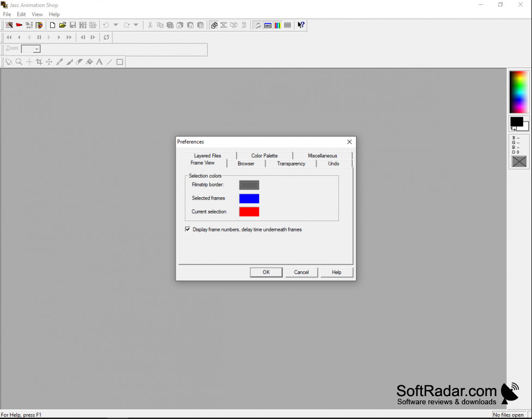
Task: Click the fast-forward to last frame button
Action: click(x=69, y=37)
